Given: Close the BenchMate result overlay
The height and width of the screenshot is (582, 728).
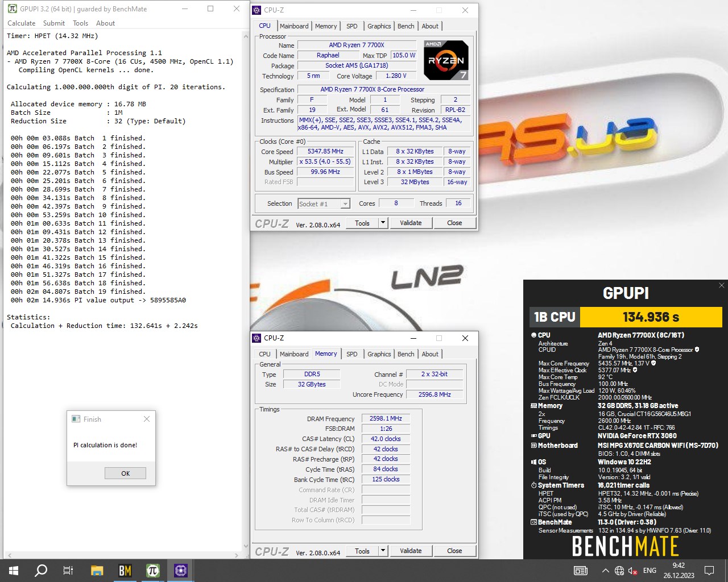Looking at the screenshot, I should (721, 285).
